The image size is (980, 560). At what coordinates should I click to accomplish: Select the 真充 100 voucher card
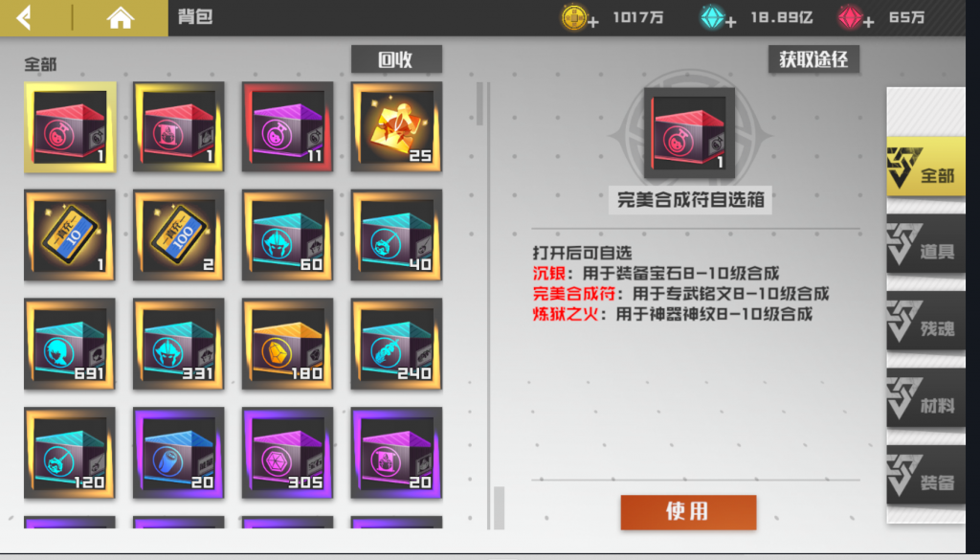click(179, 235)
